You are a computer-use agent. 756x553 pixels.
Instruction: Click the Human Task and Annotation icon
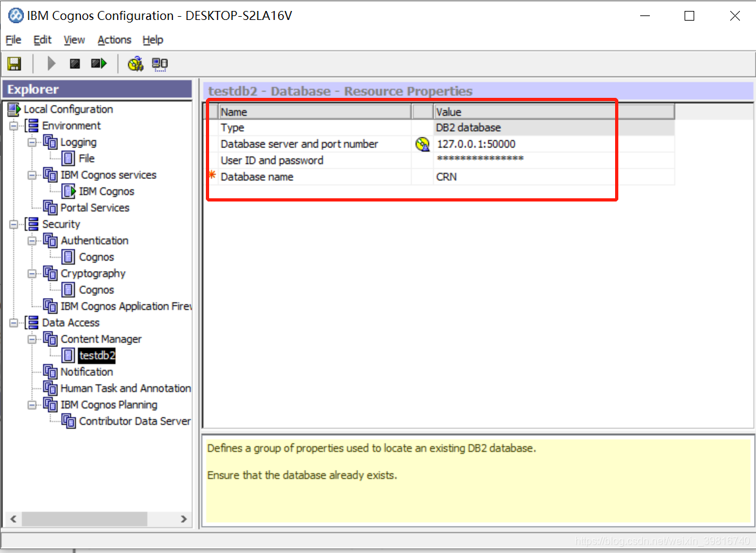pos(50,388)
